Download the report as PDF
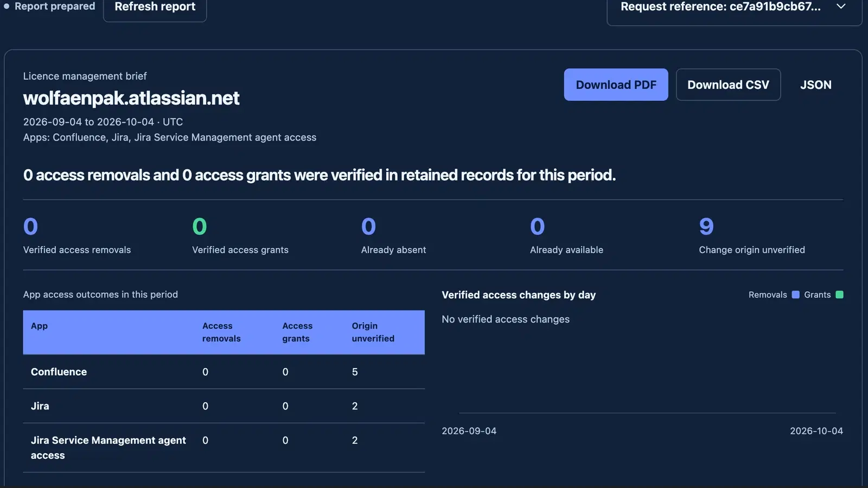 pyautogui.click(x=616, y=85)
